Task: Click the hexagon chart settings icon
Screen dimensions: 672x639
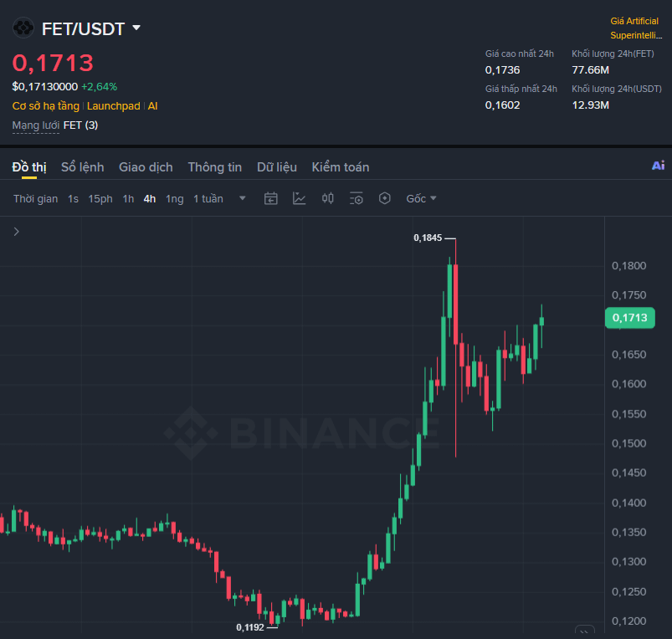Action: pos(384,198)
